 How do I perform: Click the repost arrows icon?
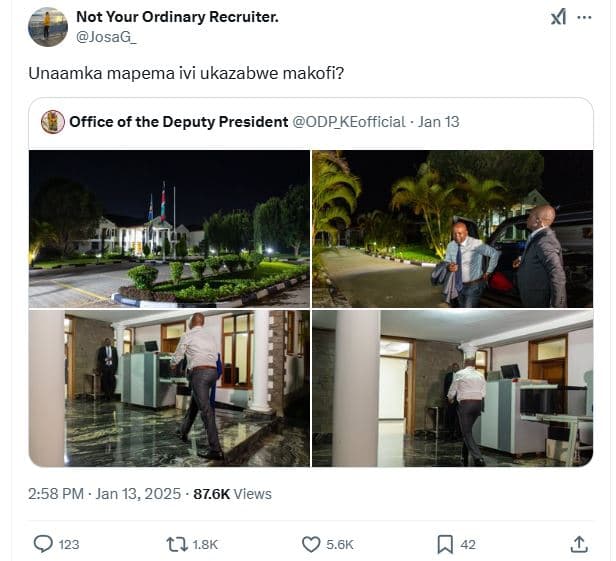click(176, 544)
